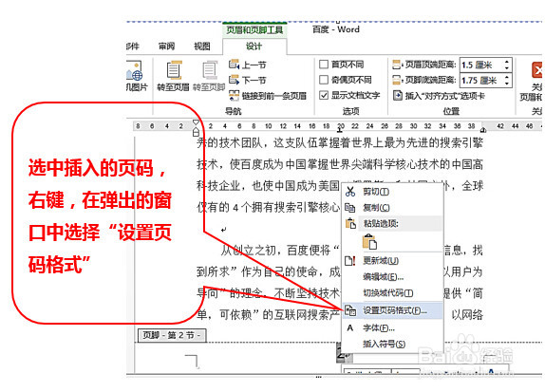Image resolution: width=545 pixels, height=392 pixels.
Task: Toggle Link to Previous header (链接到前一条页眉)
Action: click(268, 95)
